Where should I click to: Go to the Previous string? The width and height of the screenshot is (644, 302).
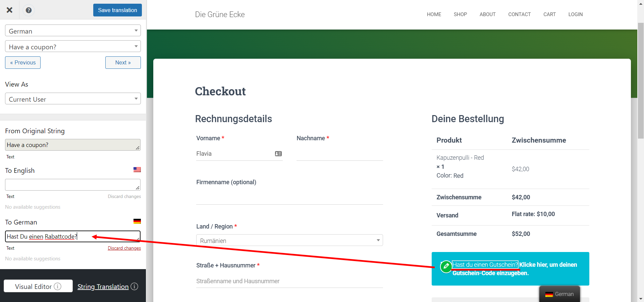point(23,63)
